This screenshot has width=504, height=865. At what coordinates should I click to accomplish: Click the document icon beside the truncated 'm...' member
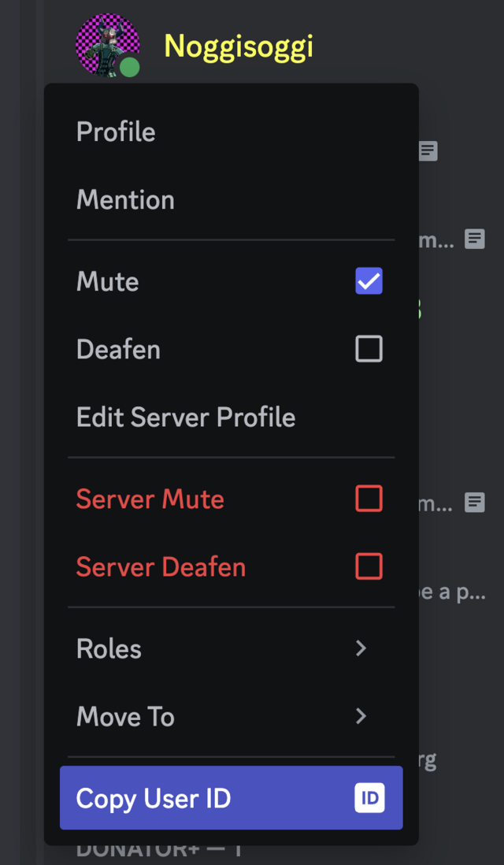(473, 239)
